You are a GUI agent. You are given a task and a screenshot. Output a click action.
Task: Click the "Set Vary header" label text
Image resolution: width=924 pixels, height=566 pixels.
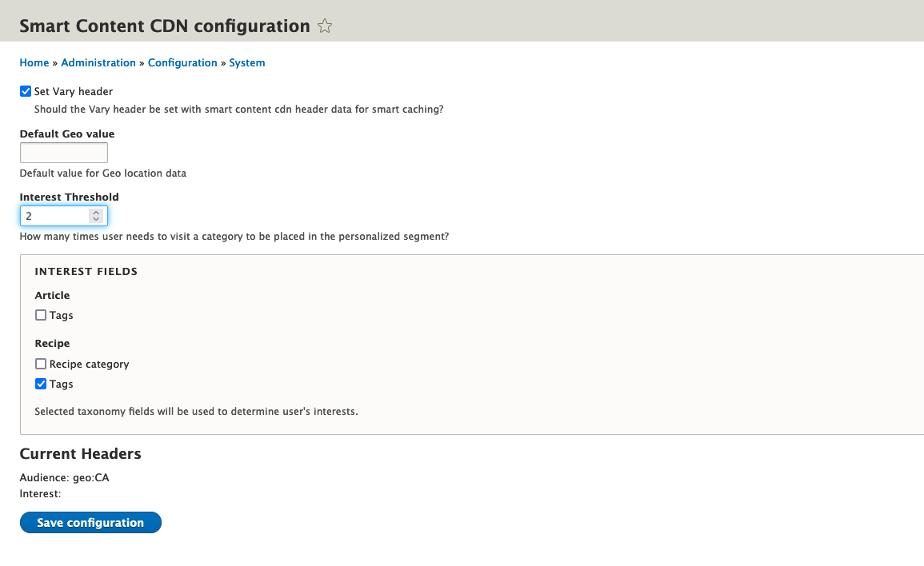click(74, 91)
